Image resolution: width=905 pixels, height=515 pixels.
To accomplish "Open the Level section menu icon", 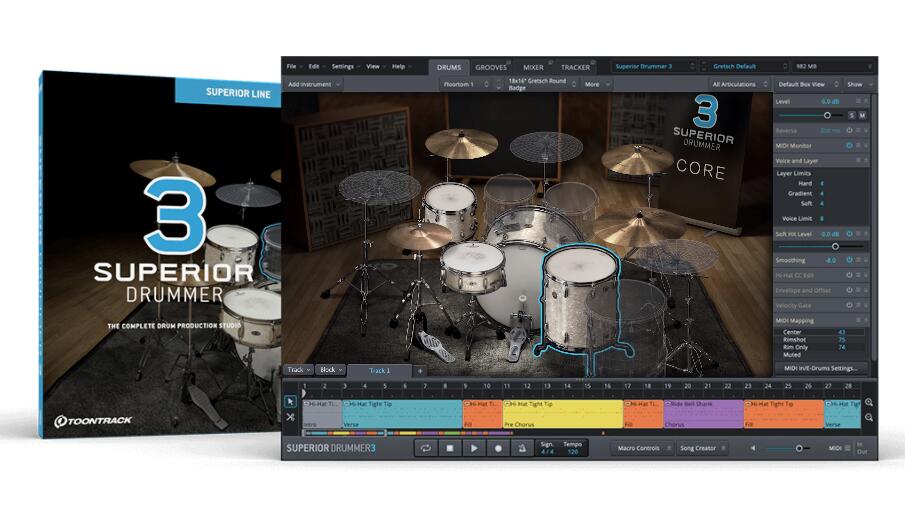I will click(x=858, y=101).
